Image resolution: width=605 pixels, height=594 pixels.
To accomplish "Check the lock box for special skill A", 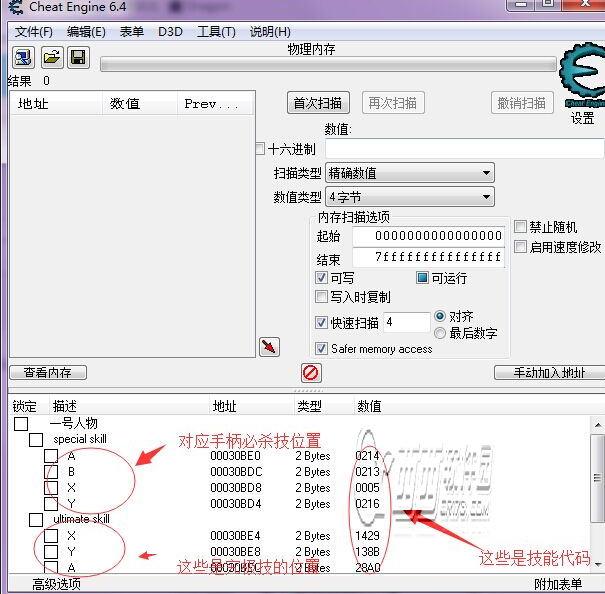I will pyautogui.click(x=51, y=455).
